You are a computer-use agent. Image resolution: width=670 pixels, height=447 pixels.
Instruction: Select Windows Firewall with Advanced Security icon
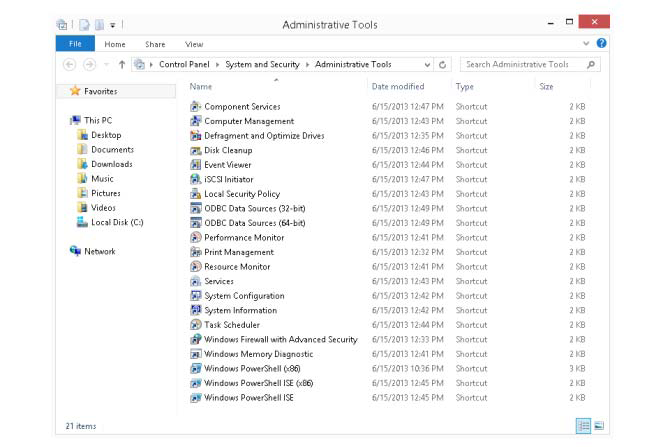coord(196,339)
